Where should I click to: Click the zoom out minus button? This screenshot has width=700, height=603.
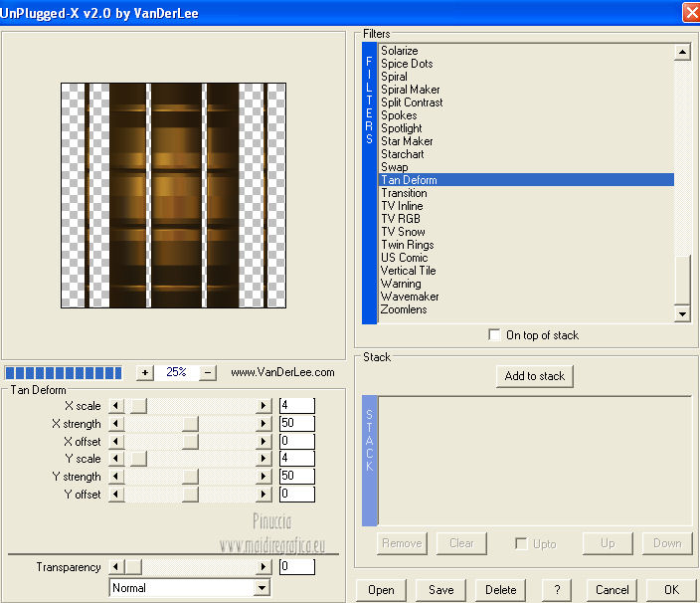(208, 372)
